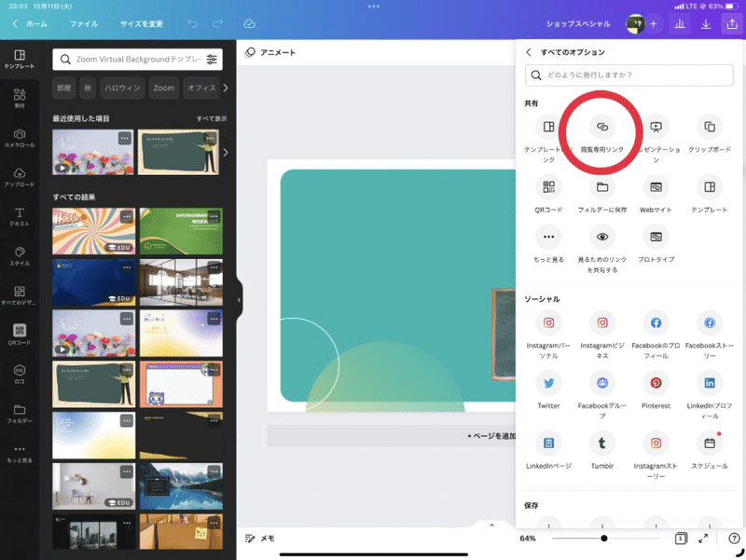Open すべてのデザイン in the sidebar
Screen dimensions: 746x560
(x=20, y=295)
